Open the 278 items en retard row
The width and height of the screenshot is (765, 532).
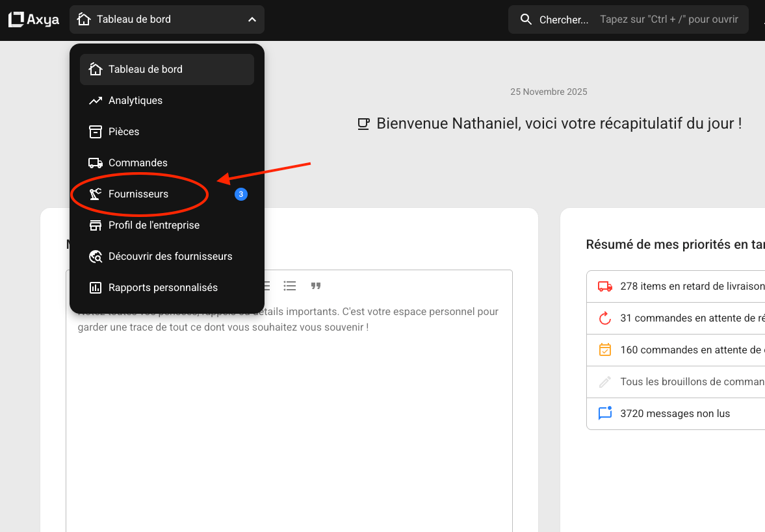pyautogui.click(x=689, y=286)
